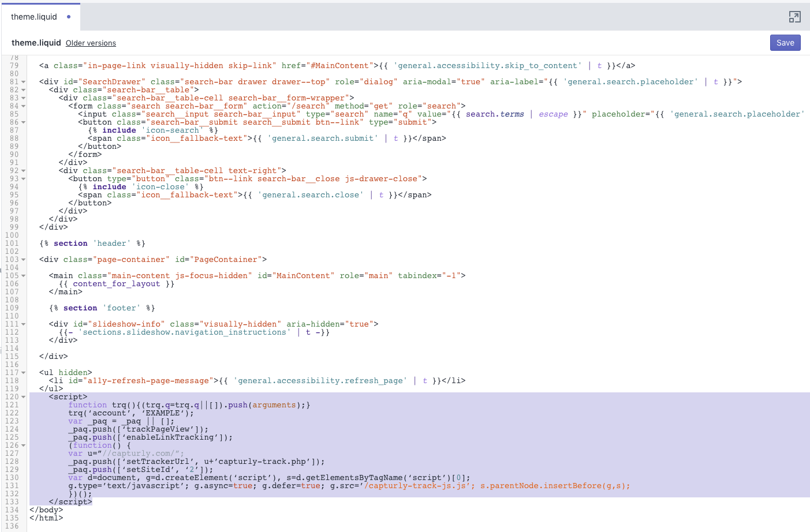Collapse the fold arrow at line 83
Viewport: 810px width, 532px height.
[24, 98]
